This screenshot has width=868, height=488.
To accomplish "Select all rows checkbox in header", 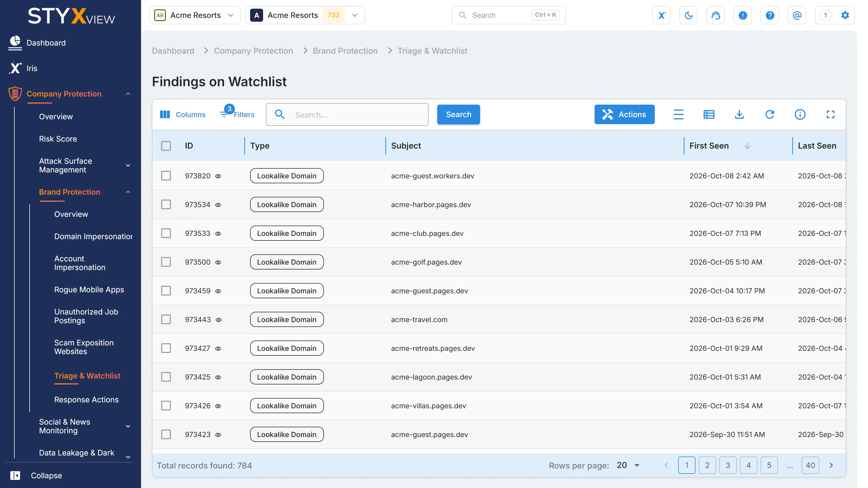I will pos(166,146).
